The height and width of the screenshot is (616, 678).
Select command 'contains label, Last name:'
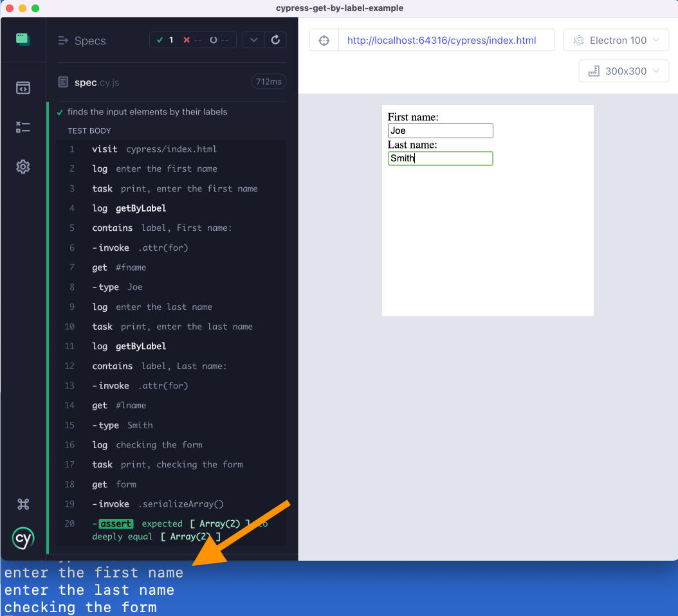171,366
